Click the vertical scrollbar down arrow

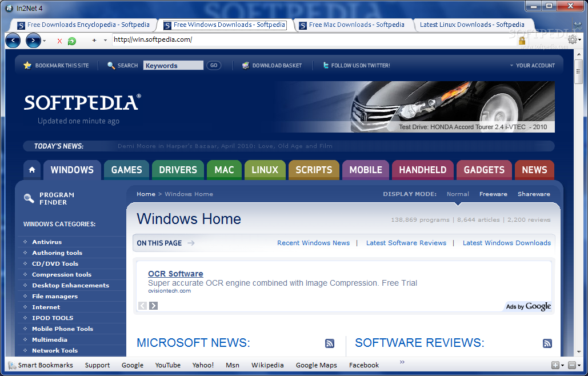[x=579, y=353]
